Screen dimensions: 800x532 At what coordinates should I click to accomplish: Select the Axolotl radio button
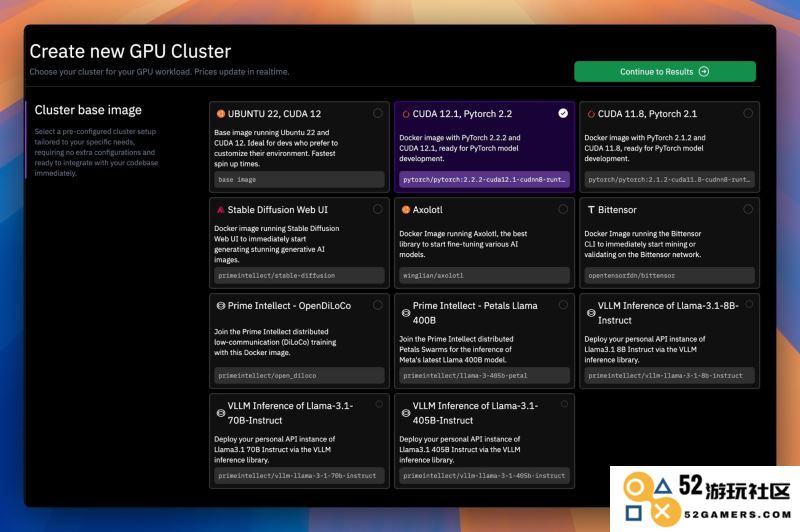coord(563,209)
